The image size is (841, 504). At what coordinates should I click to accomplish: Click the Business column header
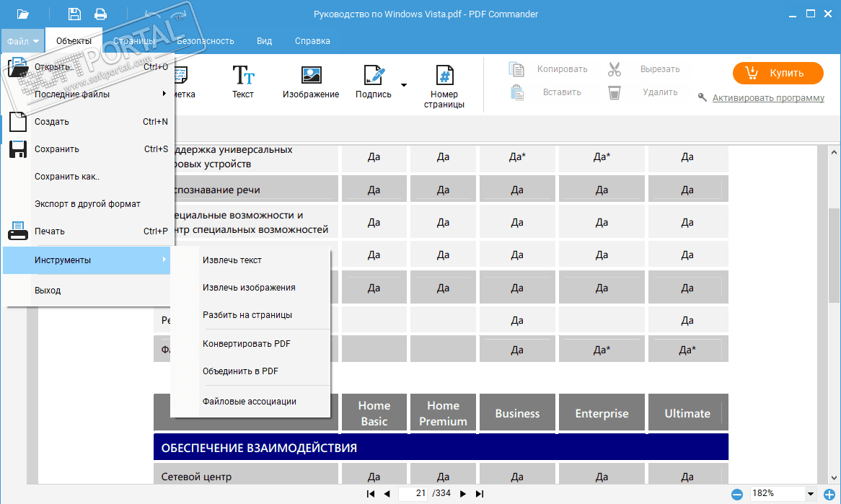tap(517, 413)
